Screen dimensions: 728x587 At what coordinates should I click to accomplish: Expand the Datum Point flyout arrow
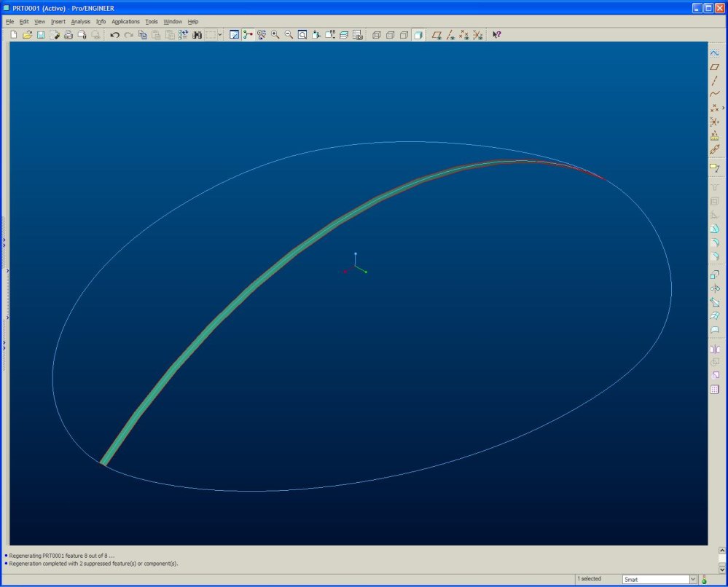724,108
